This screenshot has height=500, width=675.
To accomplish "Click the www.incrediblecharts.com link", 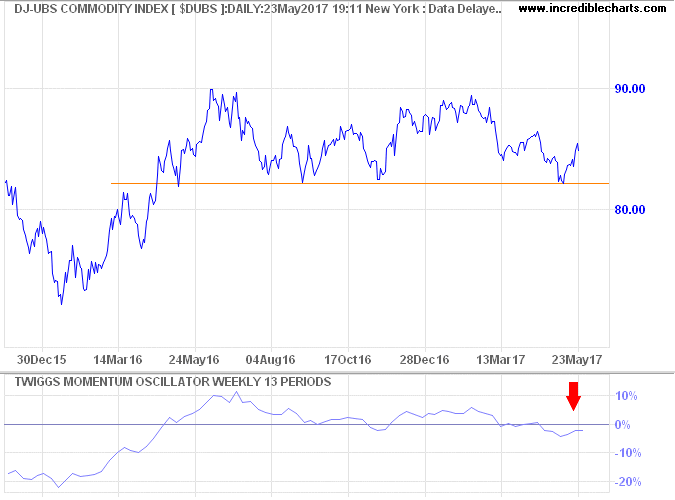I will click(x=592, y=8).
